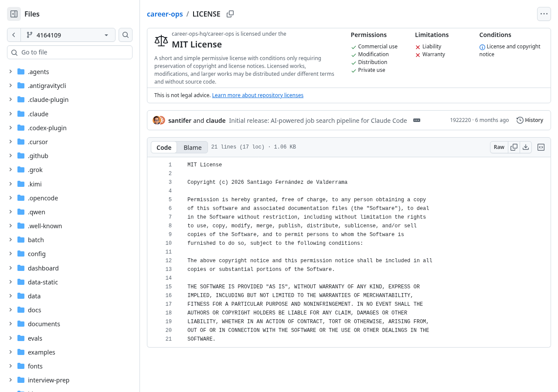Open Learn more about repository licenses
This screenshot has height=392, width=558.
coord(258,95)
